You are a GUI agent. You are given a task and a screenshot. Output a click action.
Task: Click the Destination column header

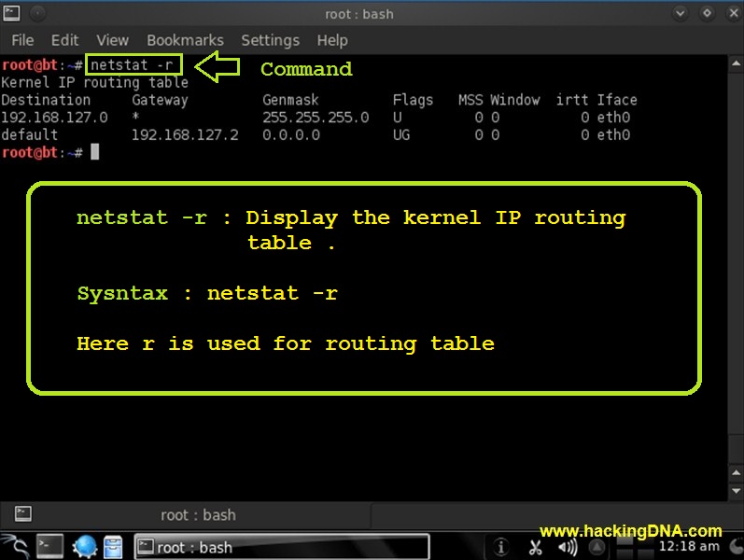(46, 100)
